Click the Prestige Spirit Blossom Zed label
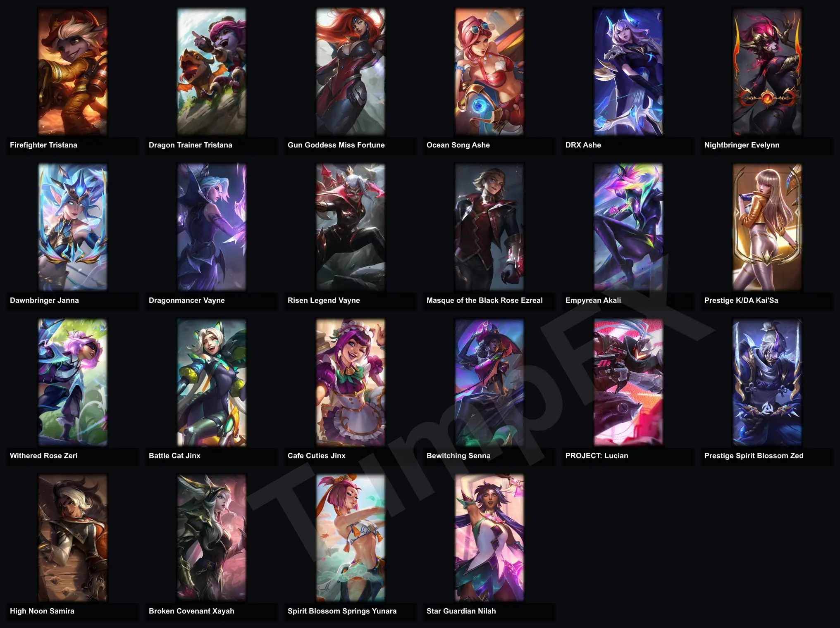 click(754, 456)
